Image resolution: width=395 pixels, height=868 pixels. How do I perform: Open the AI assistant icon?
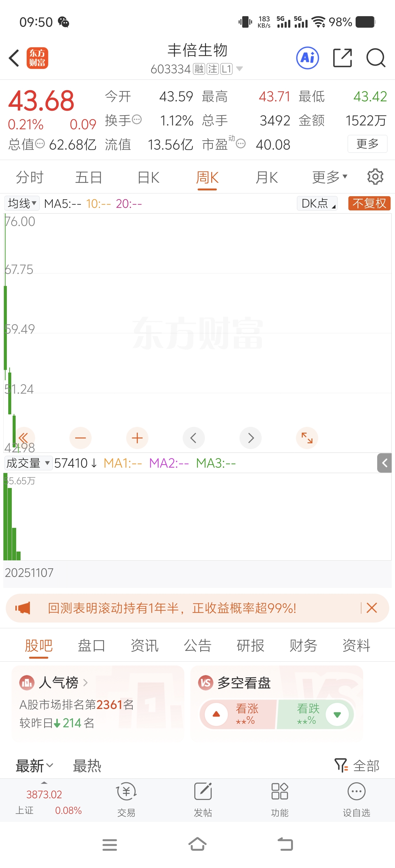tap(307, 58)
